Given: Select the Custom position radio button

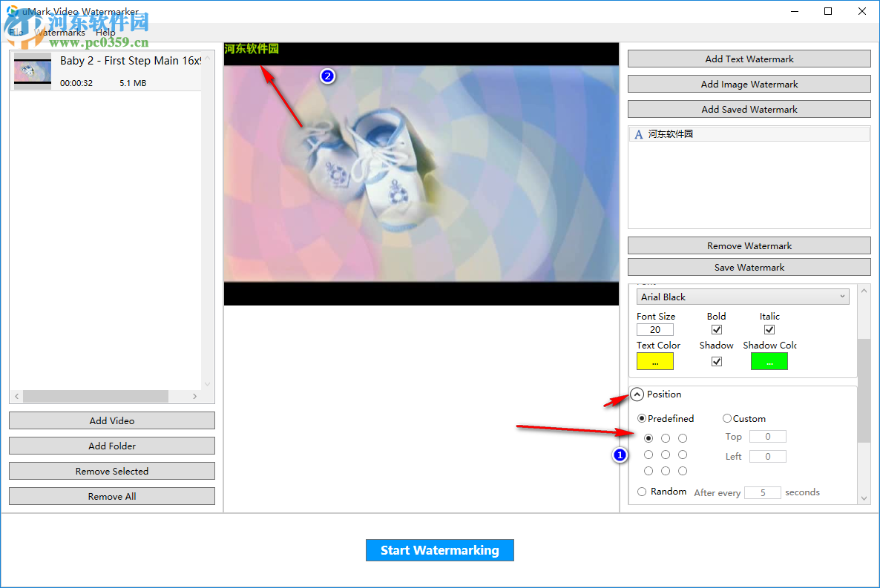Looking at the screenshot, I should 726,418.
